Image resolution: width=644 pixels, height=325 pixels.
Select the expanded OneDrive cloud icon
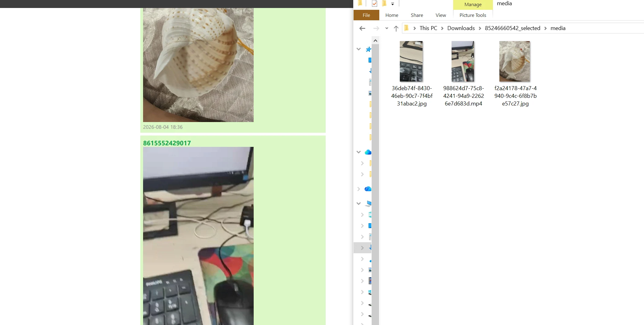368,152
